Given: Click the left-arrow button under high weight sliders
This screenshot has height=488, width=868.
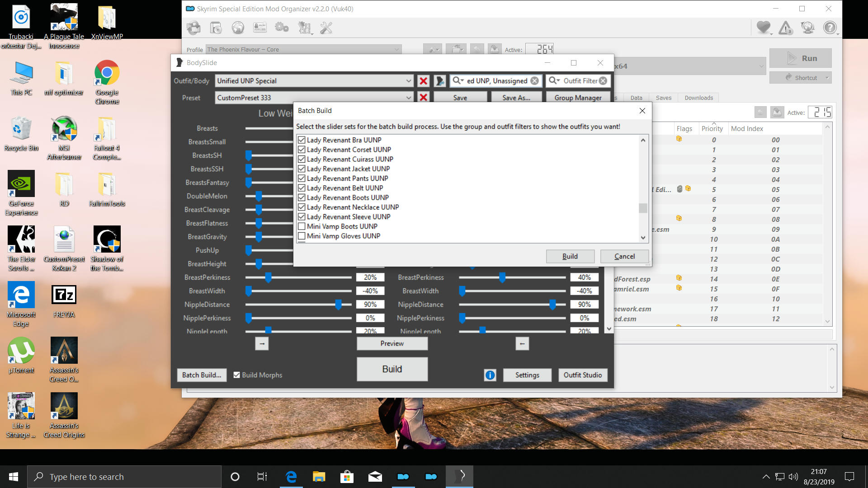Looking at the screenshot, I should click(x=522, y=344).
